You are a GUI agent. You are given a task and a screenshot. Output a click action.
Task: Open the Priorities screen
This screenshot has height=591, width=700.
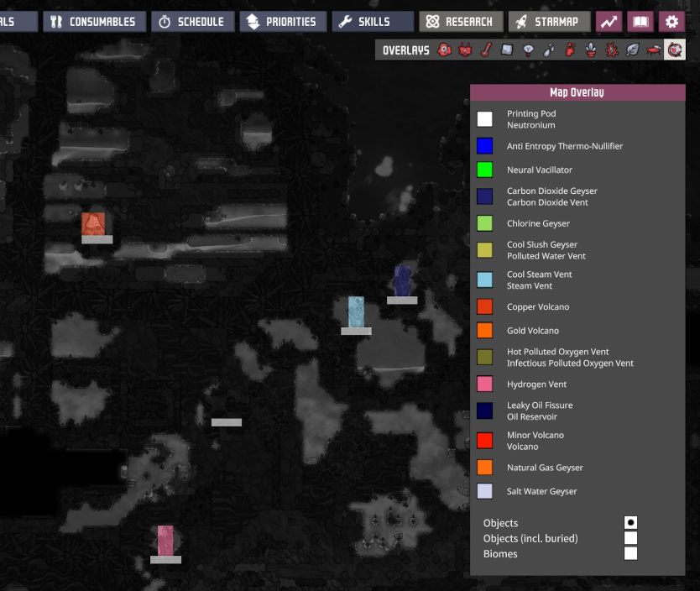click(283, 22)
